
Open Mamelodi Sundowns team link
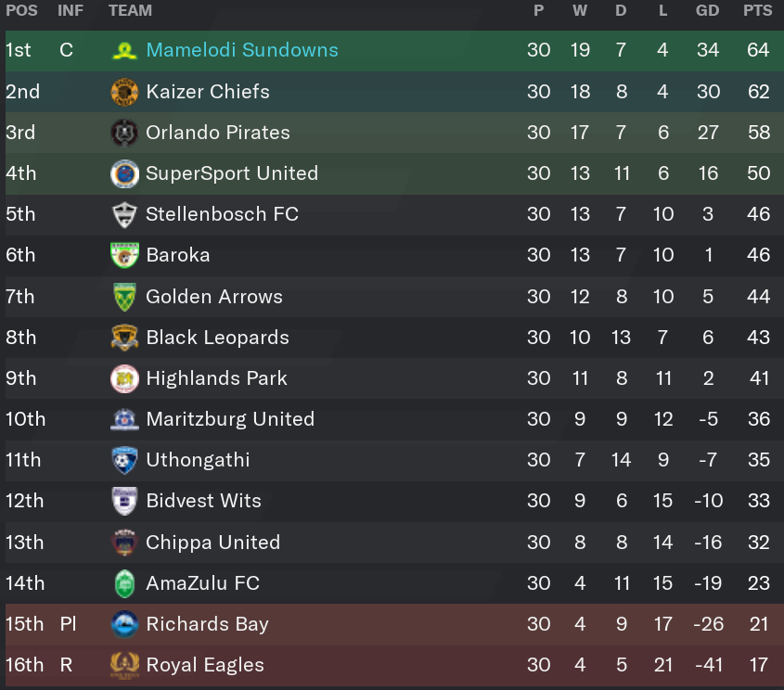click(242, 50)
